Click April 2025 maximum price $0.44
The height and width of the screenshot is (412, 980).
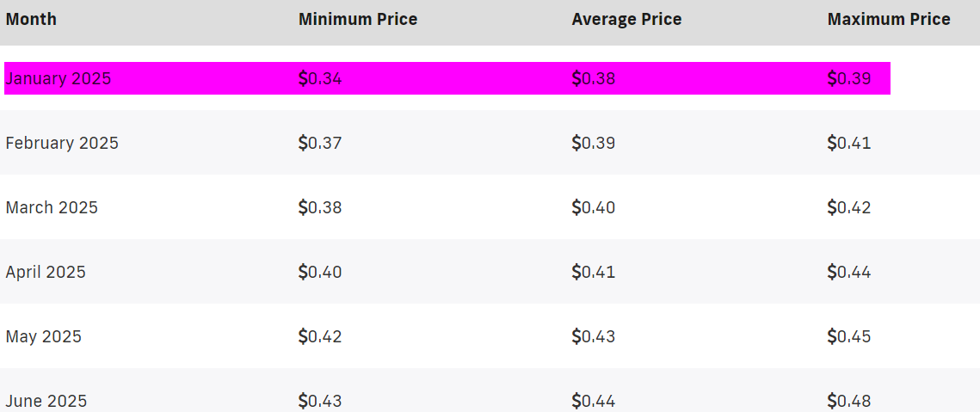[x=849, y=272]
